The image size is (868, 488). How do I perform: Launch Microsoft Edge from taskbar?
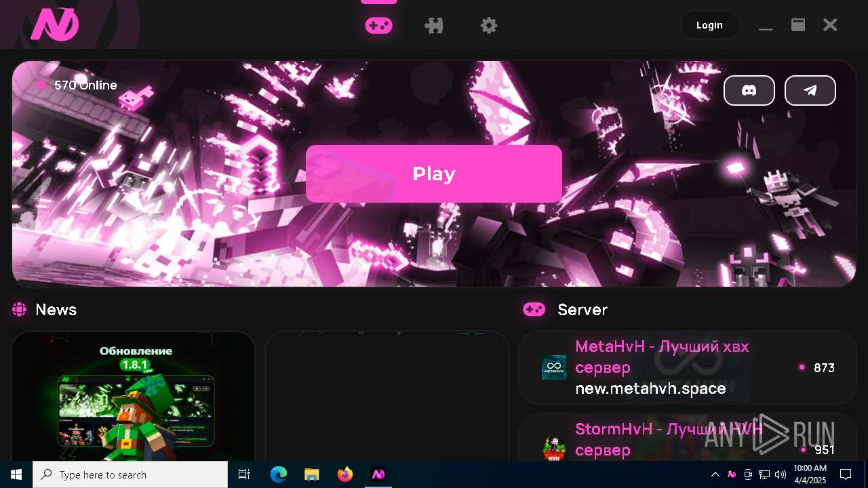coord(279,474)
